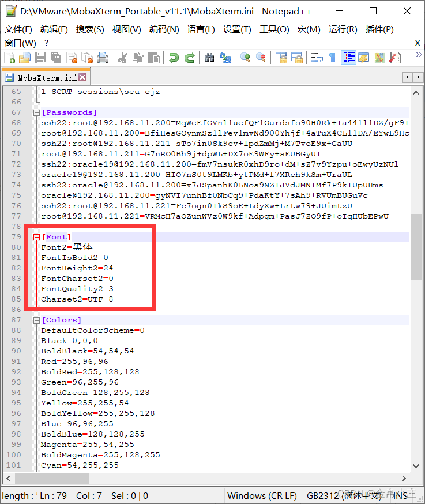Collapse the [Passwords] section fold marker
The height and width of the screenshot is (504, 425).
click(36, 112)
